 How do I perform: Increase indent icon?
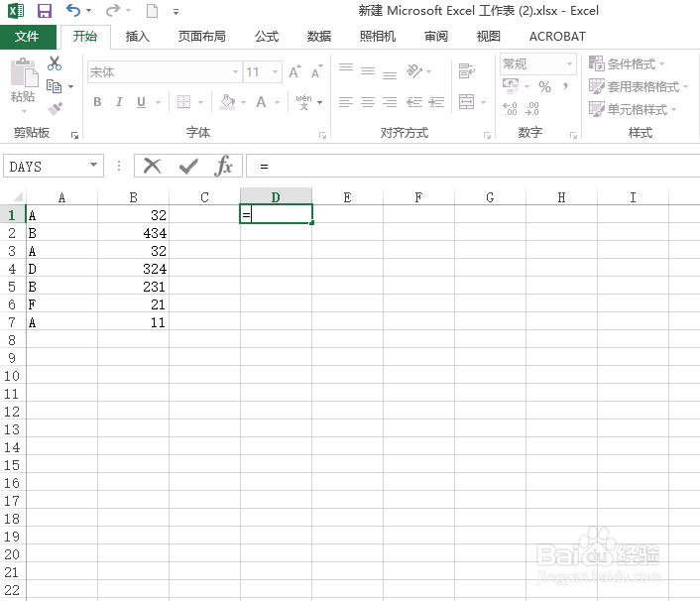436,102
